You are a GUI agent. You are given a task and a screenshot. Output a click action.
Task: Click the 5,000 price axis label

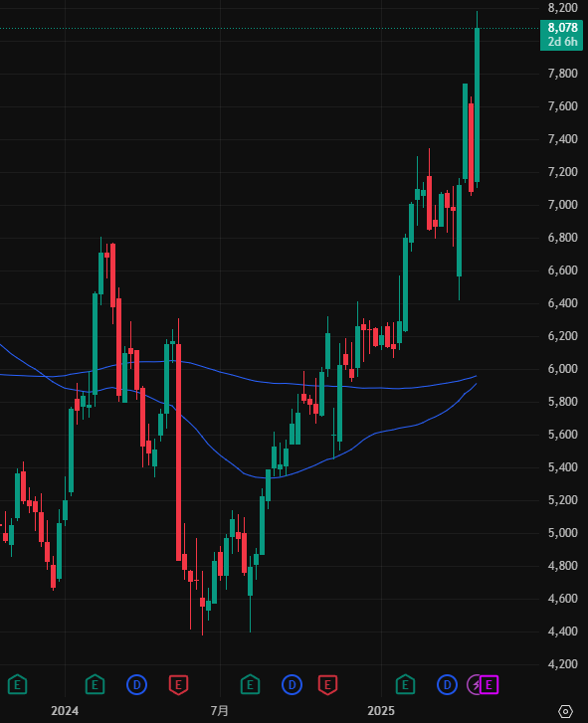(x=563, y=533)
